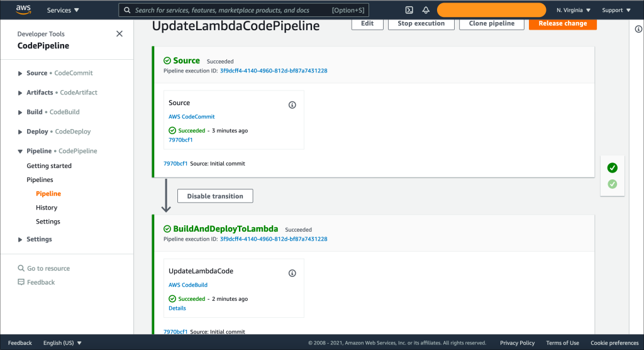Viewport: 644px width, 350px height.
Task: Click the UpdateLambdaCodePipeline title
Action: [236, 26]
